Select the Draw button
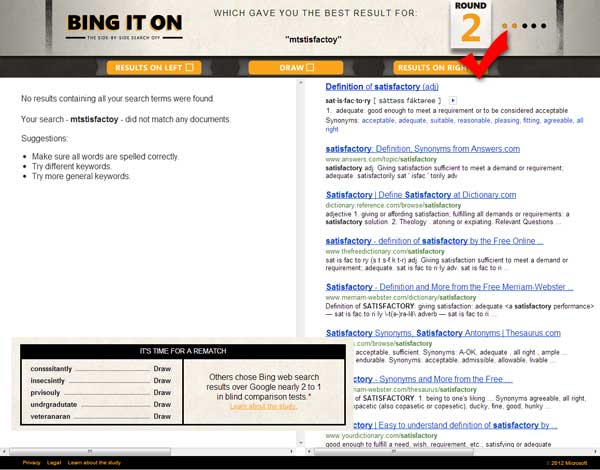 tap(296, 68)
